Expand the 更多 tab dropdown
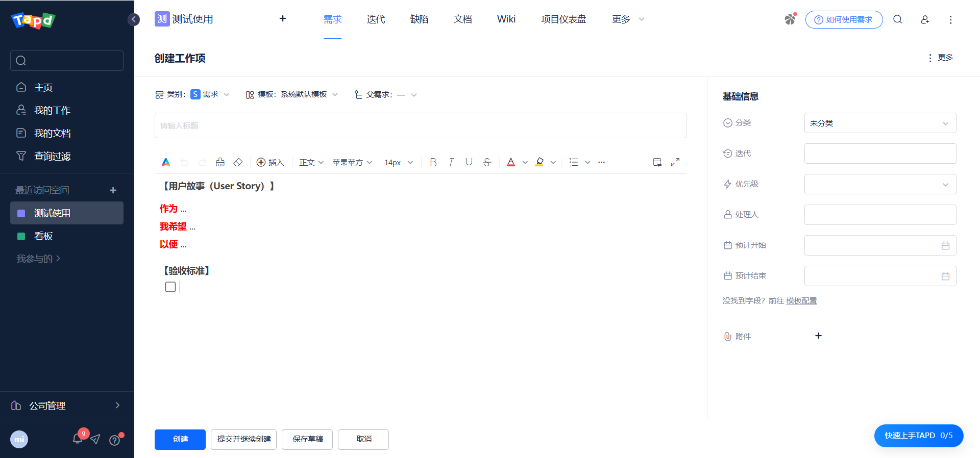 click(x=628, y=19)
